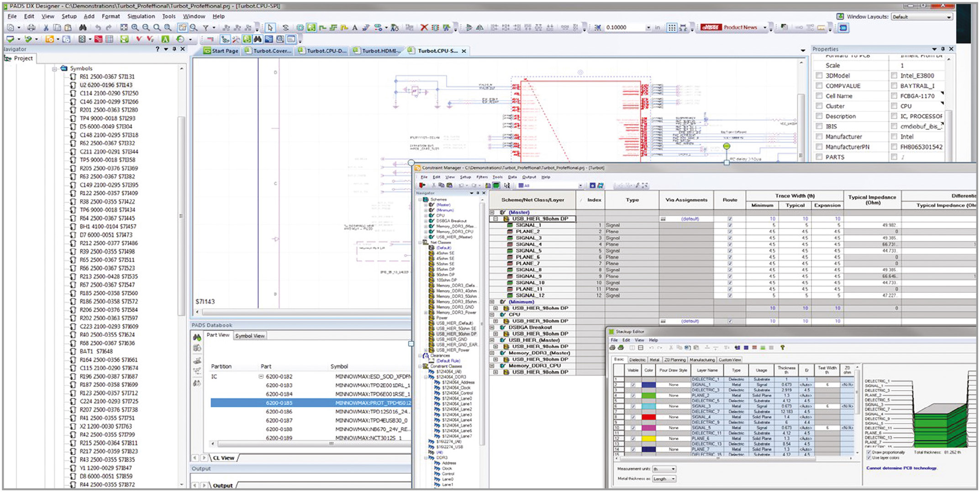Toggle Visible checkbox for PLANE_6 layer
The width and height of the screenshot is (980, 492).
click(633, 439)
